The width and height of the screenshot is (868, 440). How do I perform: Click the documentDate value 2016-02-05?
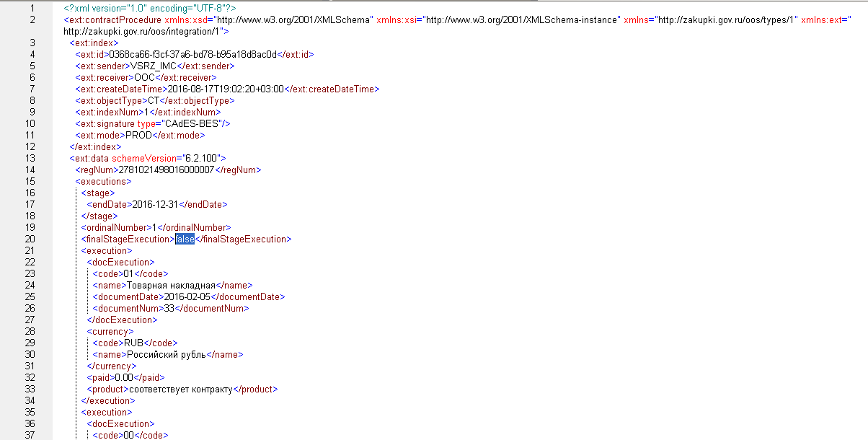tap(187, 296)
